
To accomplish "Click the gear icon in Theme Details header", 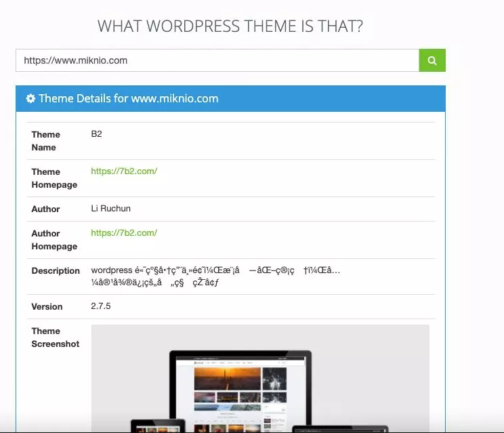I will click(30, 98).
